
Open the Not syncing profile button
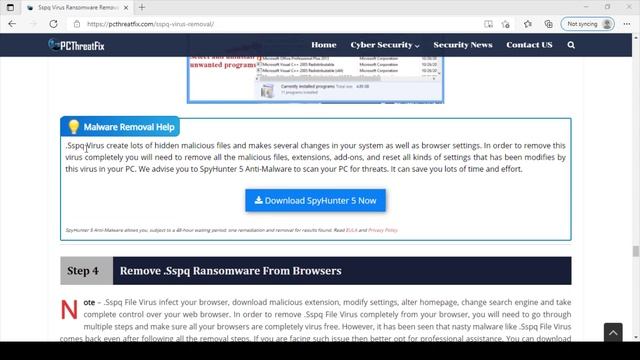coord(587,24)
